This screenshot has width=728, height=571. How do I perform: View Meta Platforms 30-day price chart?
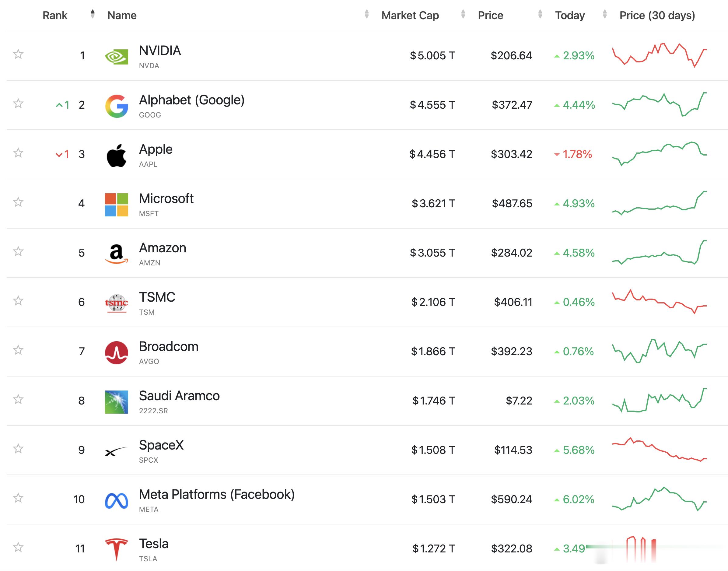[659, 499]
